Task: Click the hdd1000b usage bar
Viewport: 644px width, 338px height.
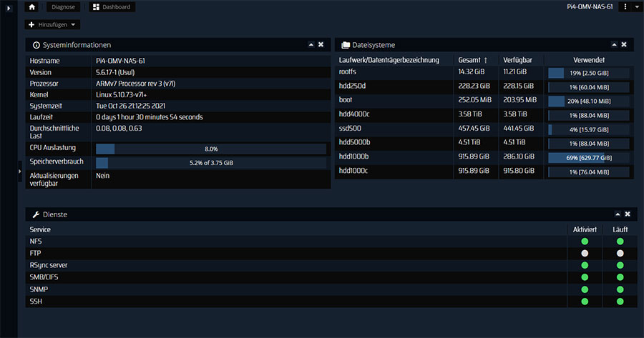Action: [588, 157]
